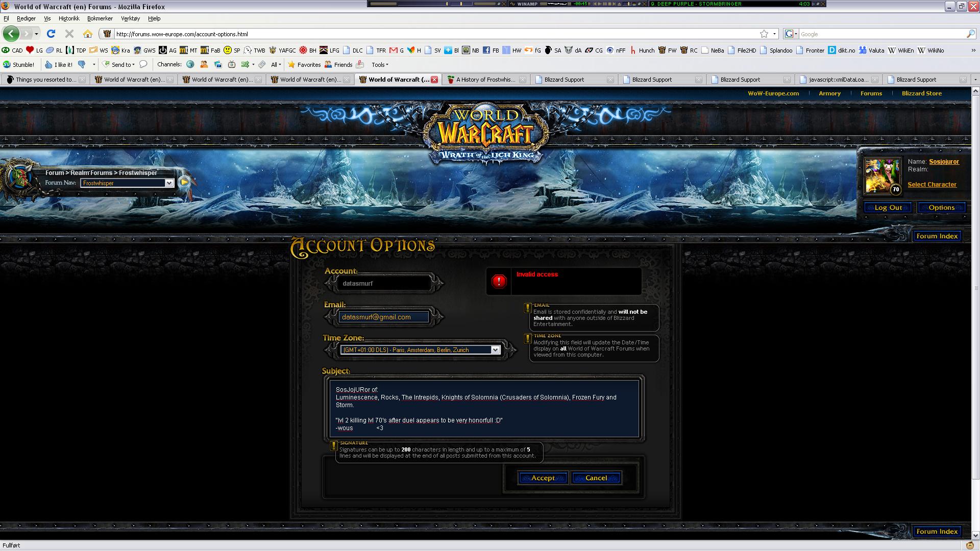Click in the Email input field
980x551 pixels.
point(383,317)
